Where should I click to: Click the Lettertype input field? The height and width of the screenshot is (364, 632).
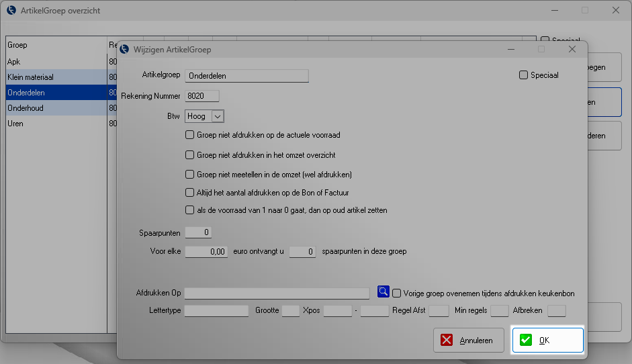coord(216,311)
